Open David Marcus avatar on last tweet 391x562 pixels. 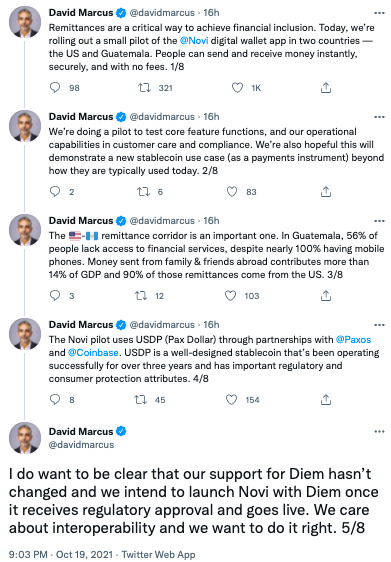25,438
